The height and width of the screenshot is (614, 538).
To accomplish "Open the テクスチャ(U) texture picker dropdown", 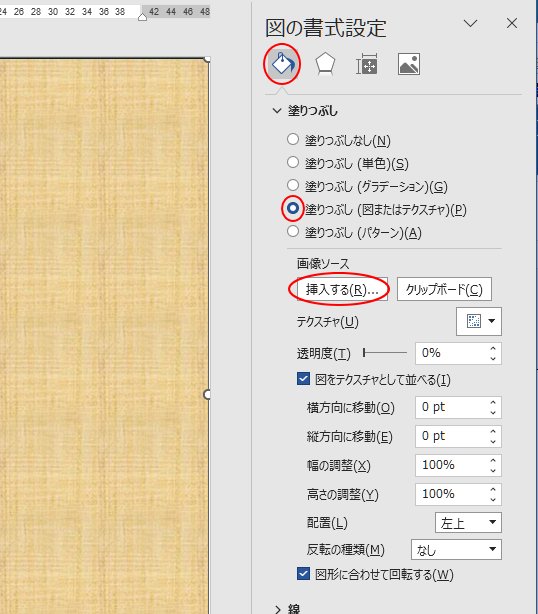I will (478, 321).
